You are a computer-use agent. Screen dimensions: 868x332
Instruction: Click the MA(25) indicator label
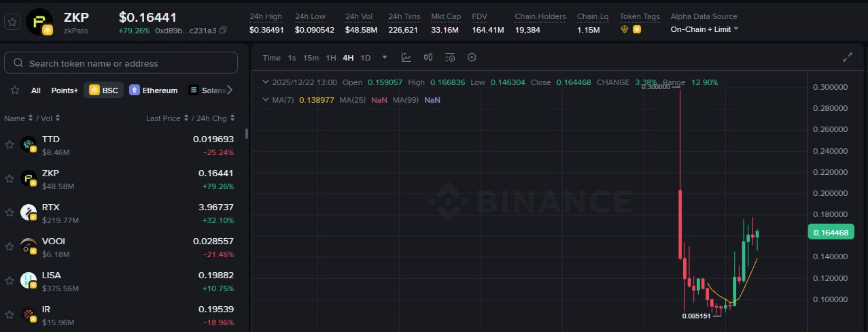click(x=353, y=100)
